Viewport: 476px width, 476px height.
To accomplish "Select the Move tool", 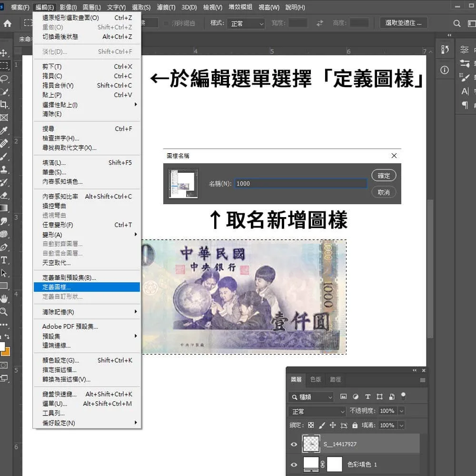I will point(4,53).
